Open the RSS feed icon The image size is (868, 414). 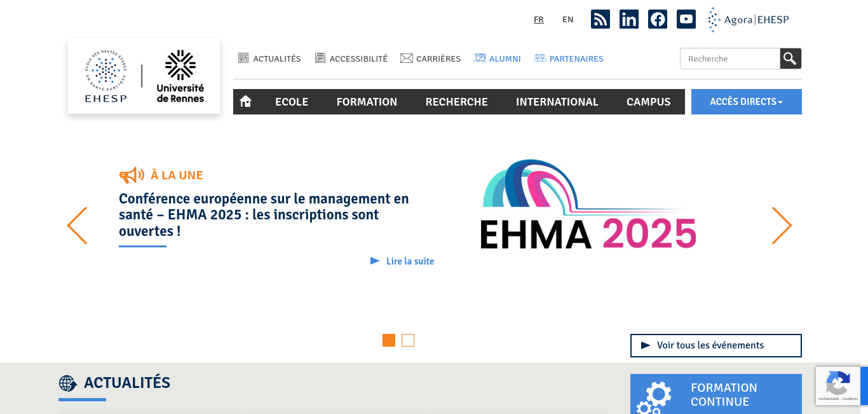[600, 19]
